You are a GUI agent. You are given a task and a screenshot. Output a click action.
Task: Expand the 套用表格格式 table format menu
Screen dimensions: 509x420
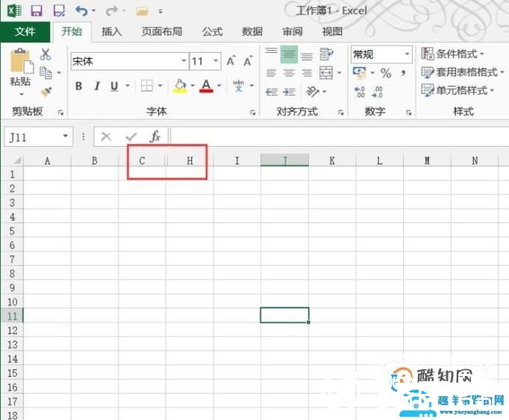(x=462, y=72)
